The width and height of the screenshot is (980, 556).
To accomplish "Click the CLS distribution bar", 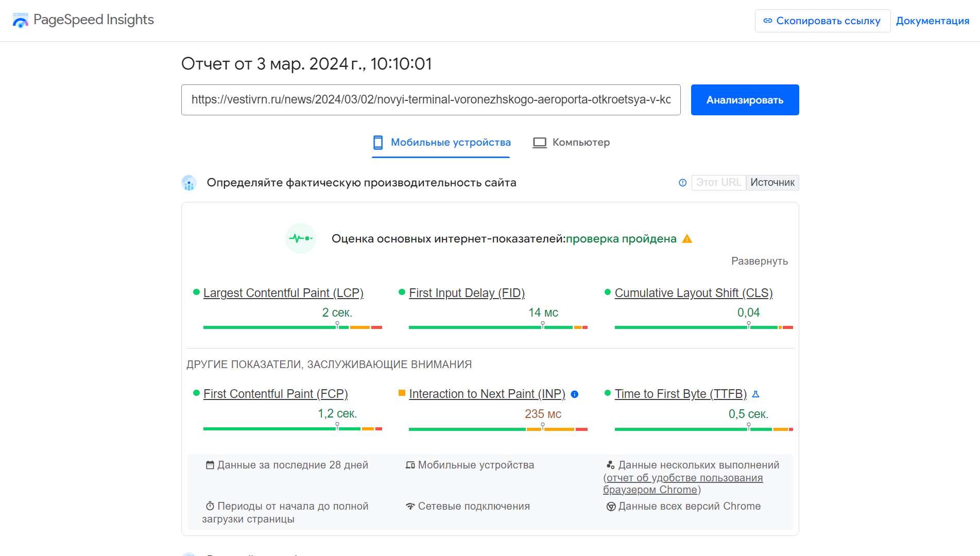I will tap(704, 327).
